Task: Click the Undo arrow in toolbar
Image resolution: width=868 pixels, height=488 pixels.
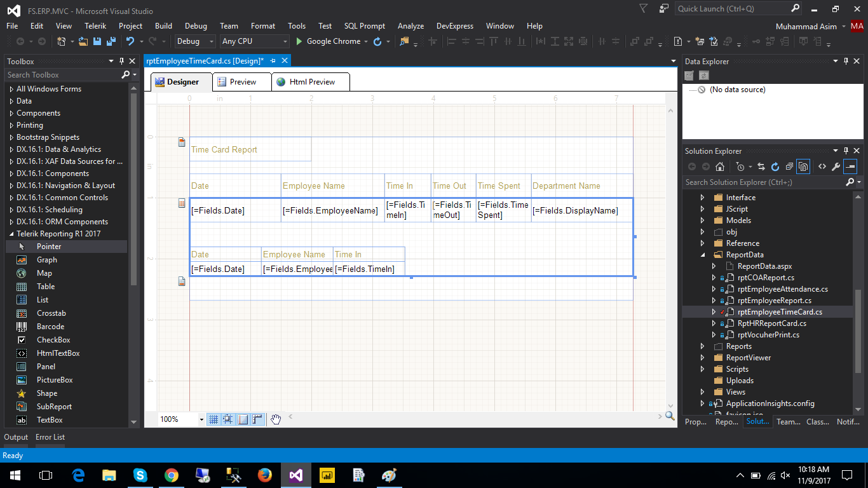Action: click(x=130, y=41)
